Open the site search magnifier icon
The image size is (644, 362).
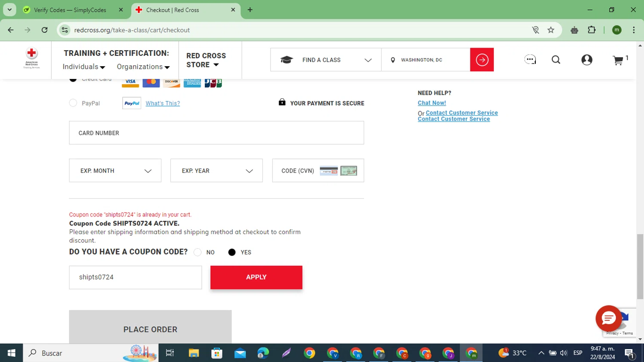[x=556, y=60]
